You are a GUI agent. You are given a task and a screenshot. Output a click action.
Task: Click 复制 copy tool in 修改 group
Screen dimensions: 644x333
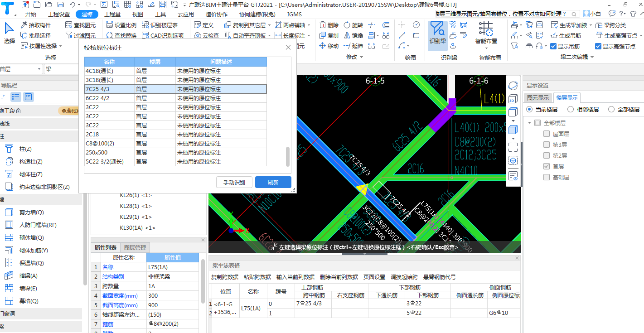point(329,35)
